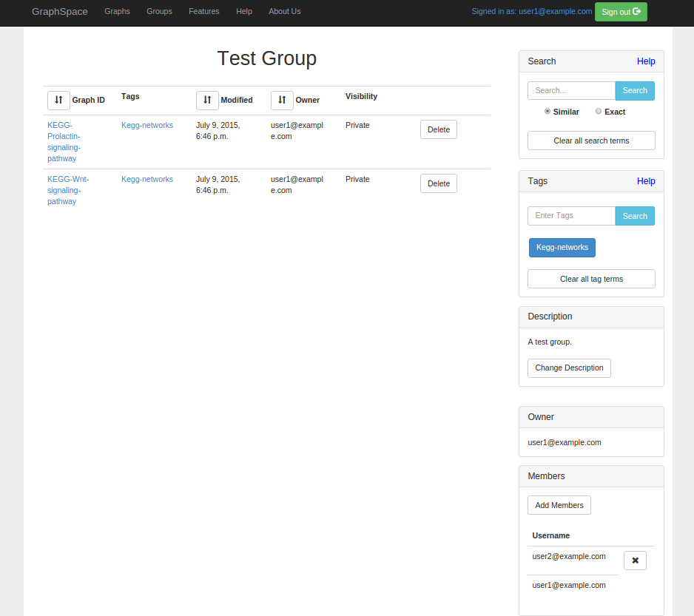Click the Sign out button
The image size is (694, 616).
click(x=621, y=12)
